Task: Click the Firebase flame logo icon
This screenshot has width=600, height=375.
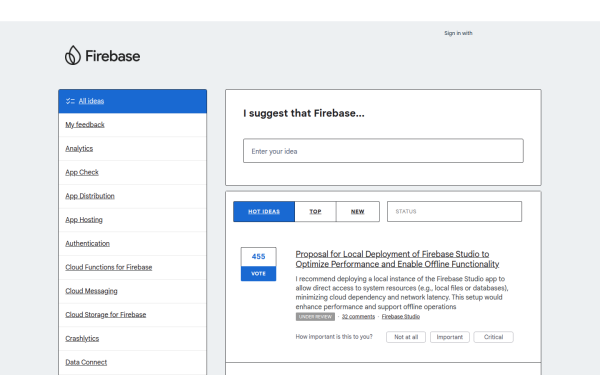Action: point(73,55)
